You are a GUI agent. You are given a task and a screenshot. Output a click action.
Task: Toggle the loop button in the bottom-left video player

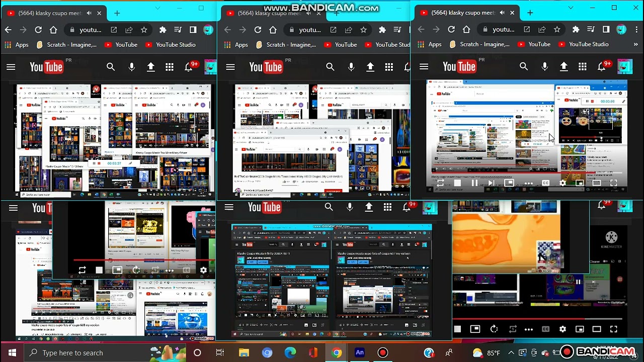(82, 270)
